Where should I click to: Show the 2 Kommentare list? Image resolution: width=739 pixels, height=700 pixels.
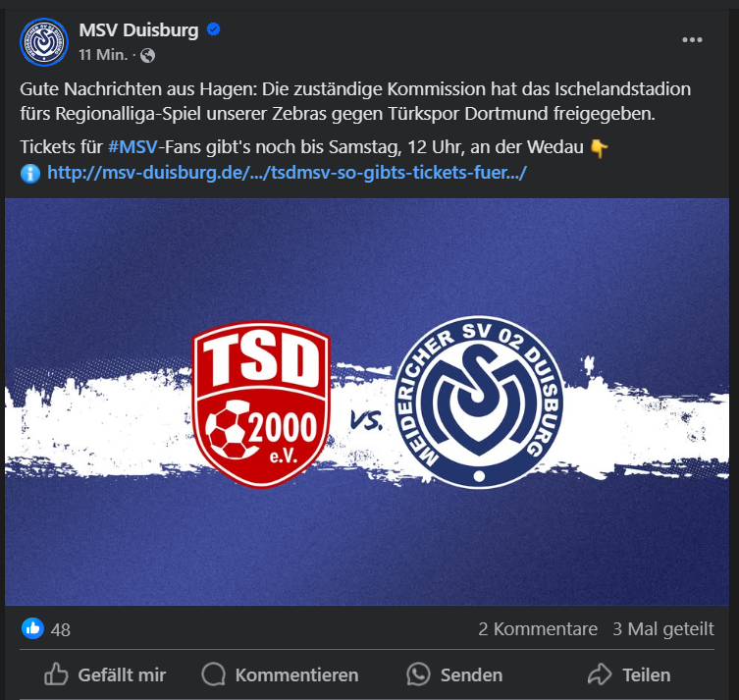click(x=538, y=628)
